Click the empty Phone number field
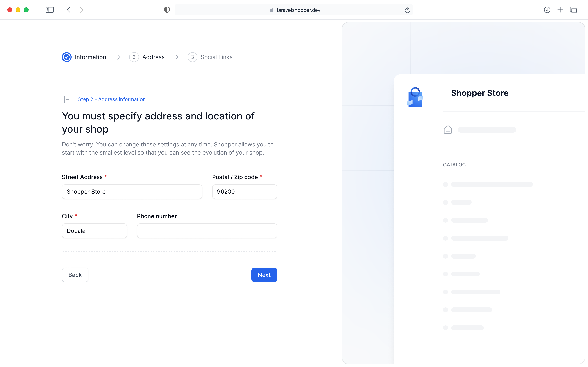This screenshot has height=367, width=588. tap(207, 231)
